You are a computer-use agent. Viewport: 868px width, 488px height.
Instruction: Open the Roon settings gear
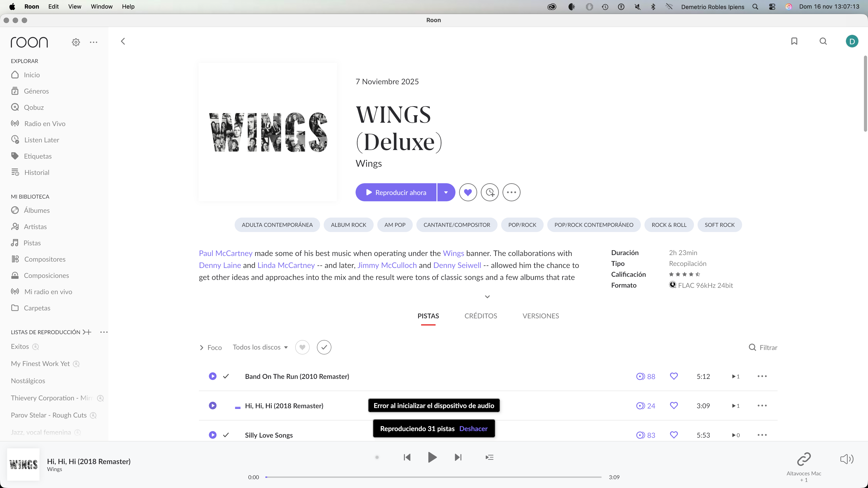point(76,42)
